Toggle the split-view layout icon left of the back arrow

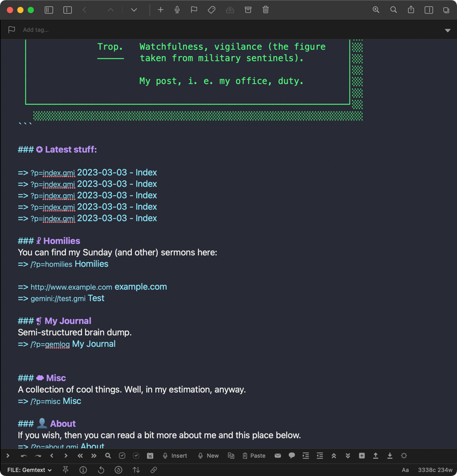pos(68,10)
